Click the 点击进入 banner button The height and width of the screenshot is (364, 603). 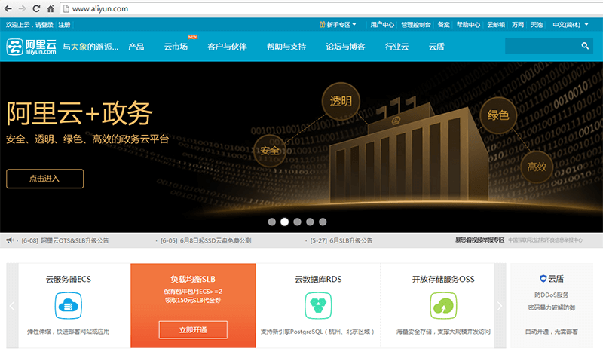tap(44, 179)
